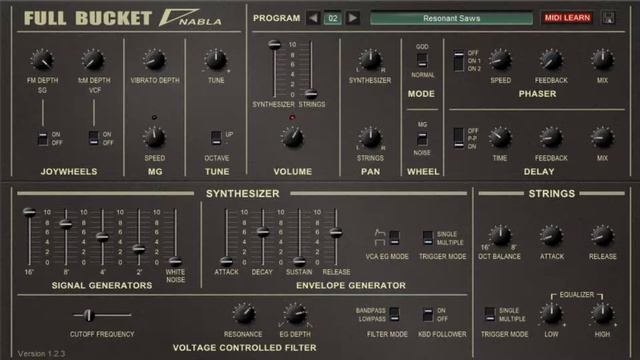This screenshot has width=640, height=360.
Task: Select the previous program arrow
Action: (x=313, y=18)
